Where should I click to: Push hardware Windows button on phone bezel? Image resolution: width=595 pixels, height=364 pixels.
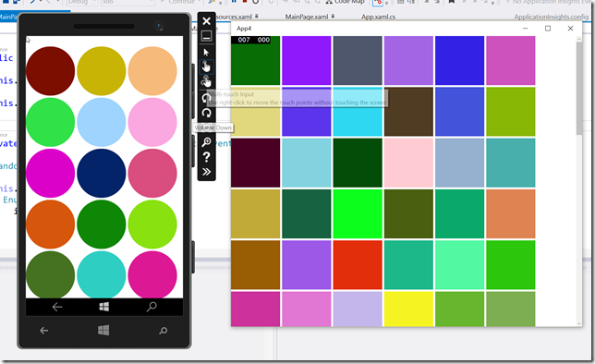(x=103, y=330)
